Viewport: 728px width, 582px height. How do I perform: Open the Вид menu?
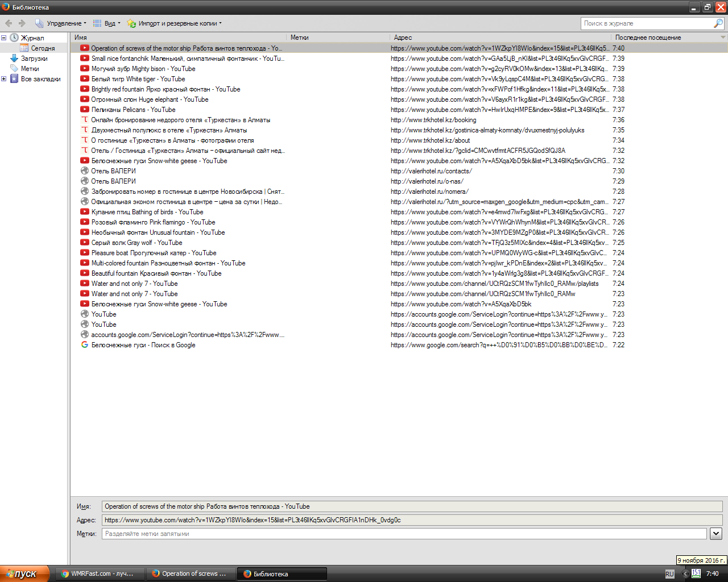tap(106, 23)
